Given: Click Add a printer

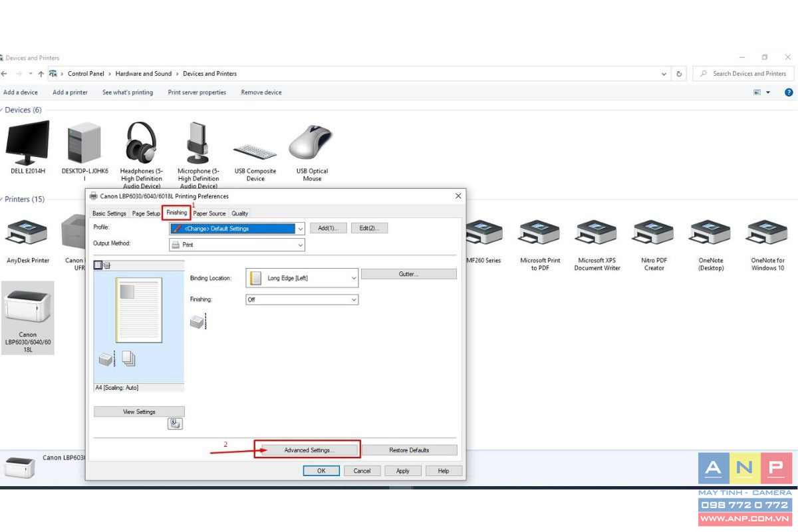Looking at the screenshot, I should [x=70, y=92].
